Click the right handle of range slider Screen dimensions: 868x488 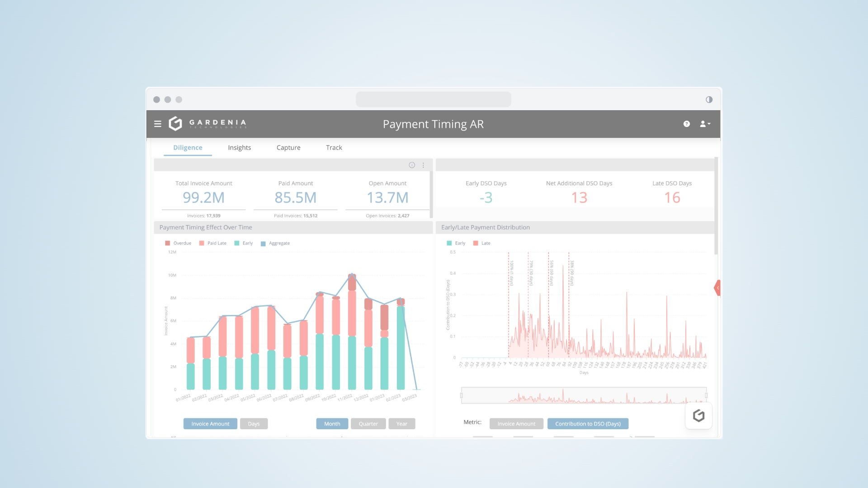click(x=706, y=395)
